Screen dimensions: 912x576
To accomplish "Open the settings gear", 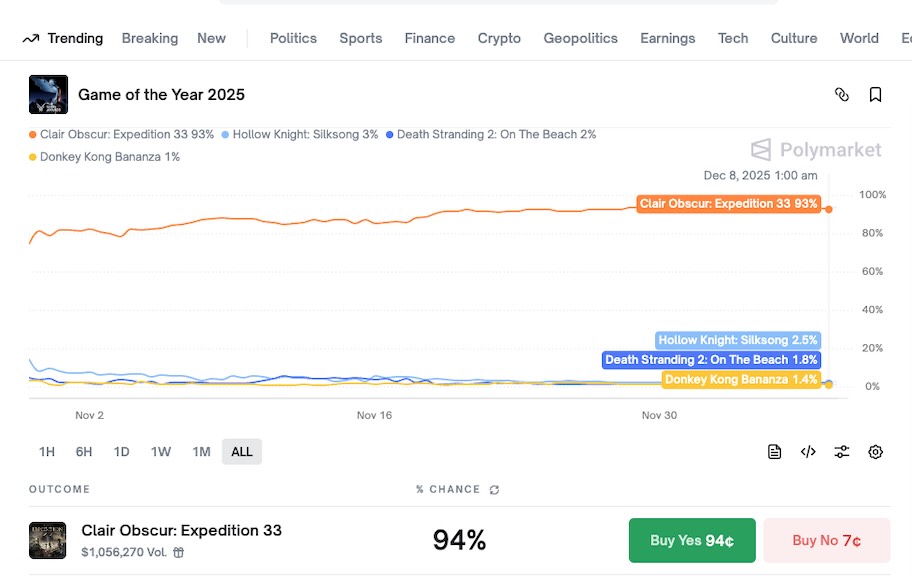I will point(876,452).
